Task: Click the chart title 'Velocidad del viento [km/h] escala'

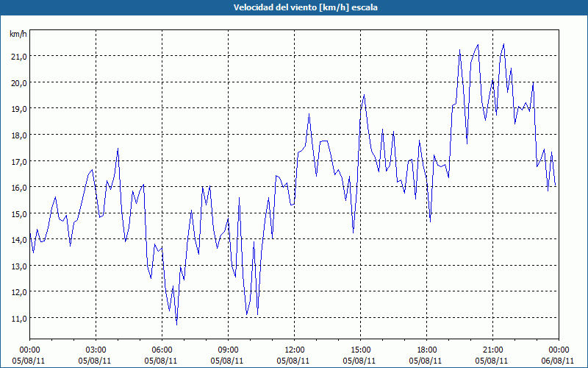Action: tap(305, 7)
